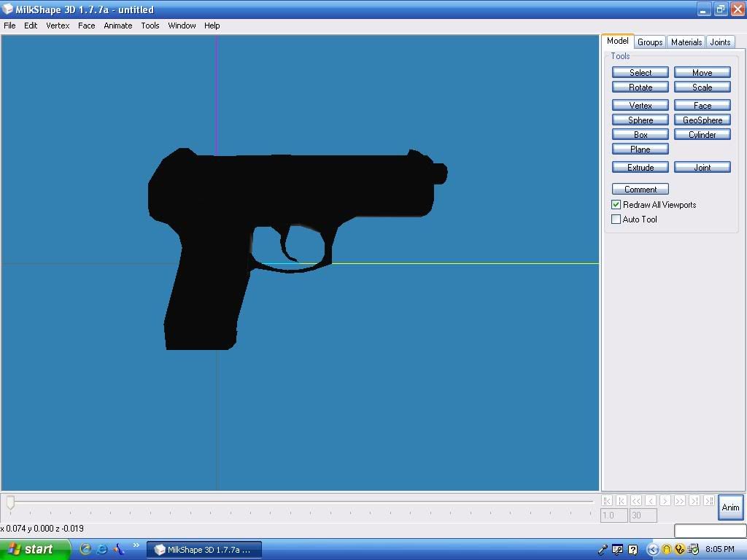
Task: Step forward one frame button
Action: tap(665, 500)
